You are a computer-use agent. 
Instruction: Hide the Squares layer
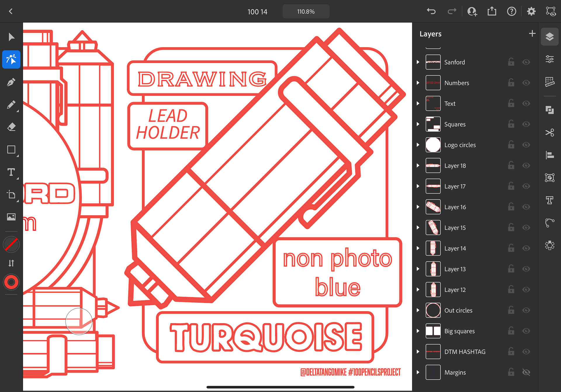(526, 124)
